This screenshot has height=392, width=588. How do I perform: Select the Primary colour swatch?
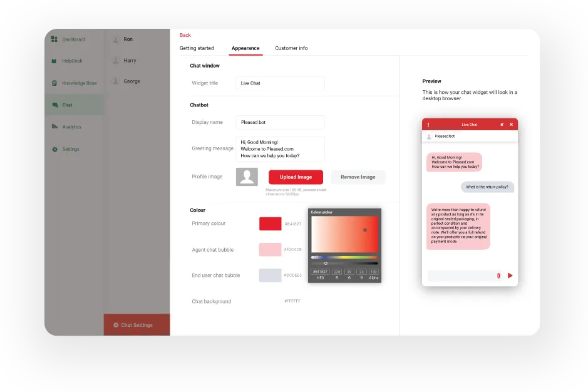pyautogui.click(x=270, y=224)
